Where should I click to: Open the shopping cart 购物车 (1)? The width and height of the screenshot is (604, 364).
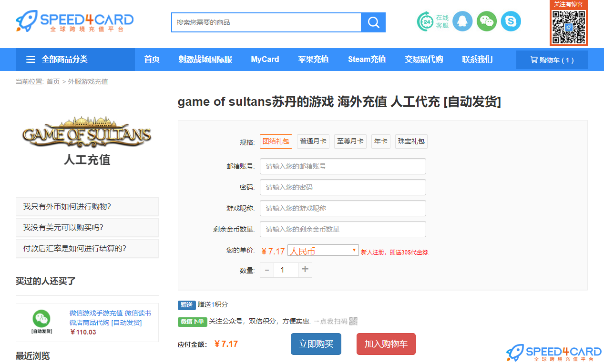point(552,60)
